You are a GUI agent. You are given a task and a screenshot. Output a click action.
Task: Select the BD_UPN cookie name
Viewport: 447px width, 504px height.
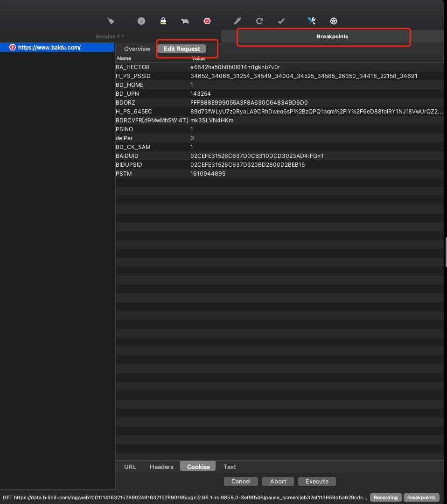click(x=127, y=94)
